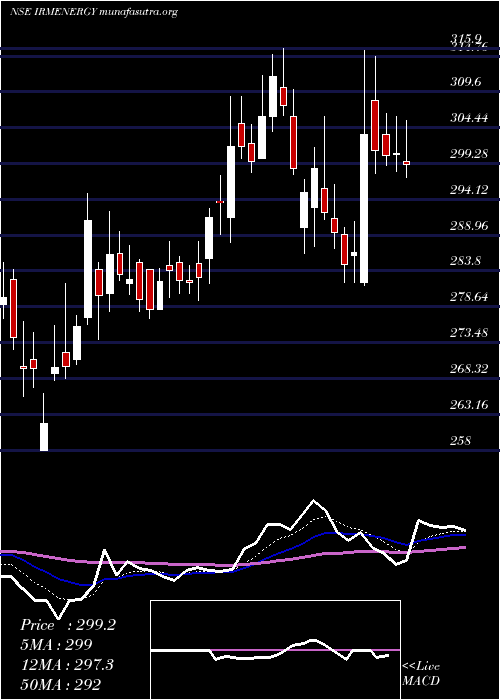Viewport: 500px width, 700px height.
Task: Click the 50MA : 292 readout
Action: pyautogui.click(x=60, y=684)
